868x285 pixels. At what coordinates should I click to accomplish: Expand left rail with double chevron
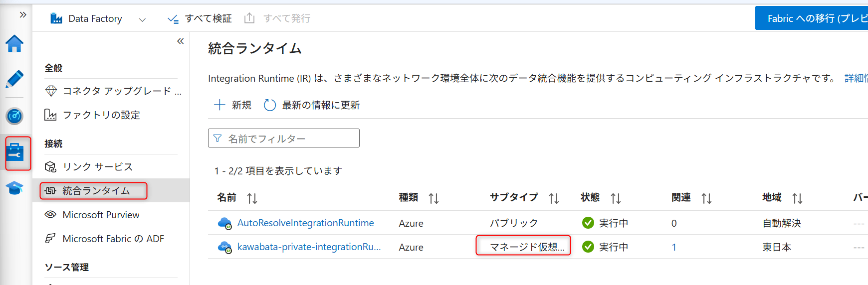click(x=23, y=15)
